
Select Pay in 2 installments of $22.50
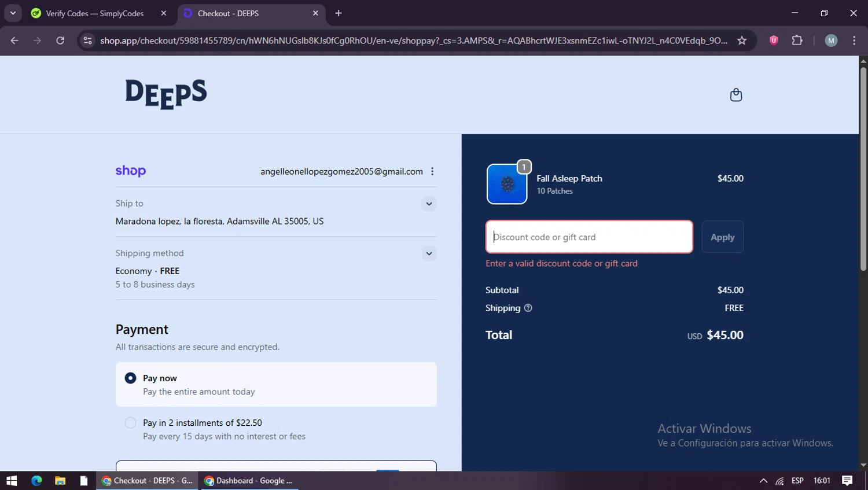click(x=276, y=429)
